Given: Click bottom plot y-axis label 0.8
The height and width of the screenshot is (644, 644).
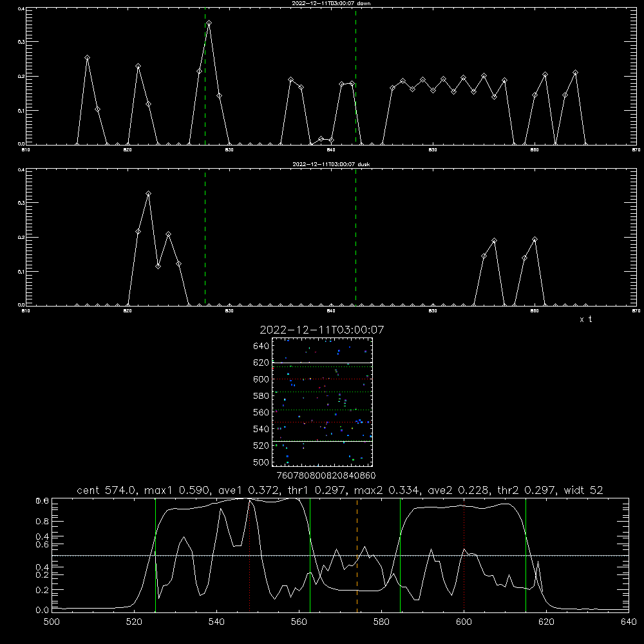Looking at the screenshot, I should click(41, 521).
